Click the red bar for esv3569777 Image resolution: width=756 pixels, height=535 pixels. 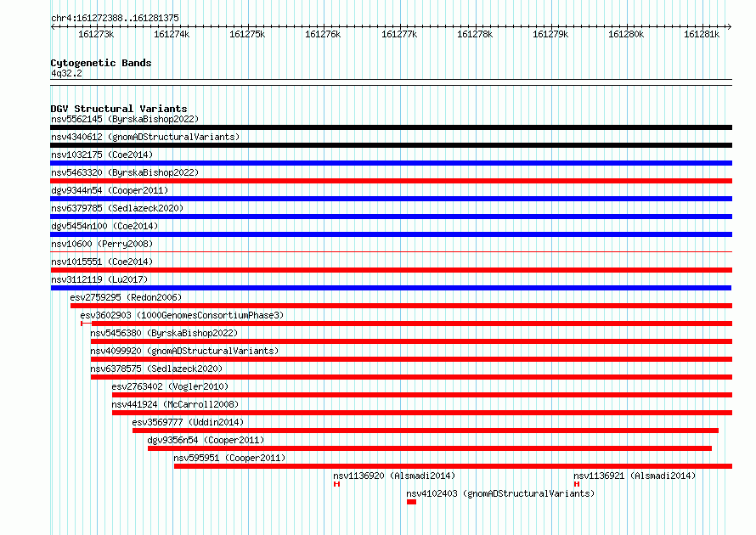click(426, 431)
